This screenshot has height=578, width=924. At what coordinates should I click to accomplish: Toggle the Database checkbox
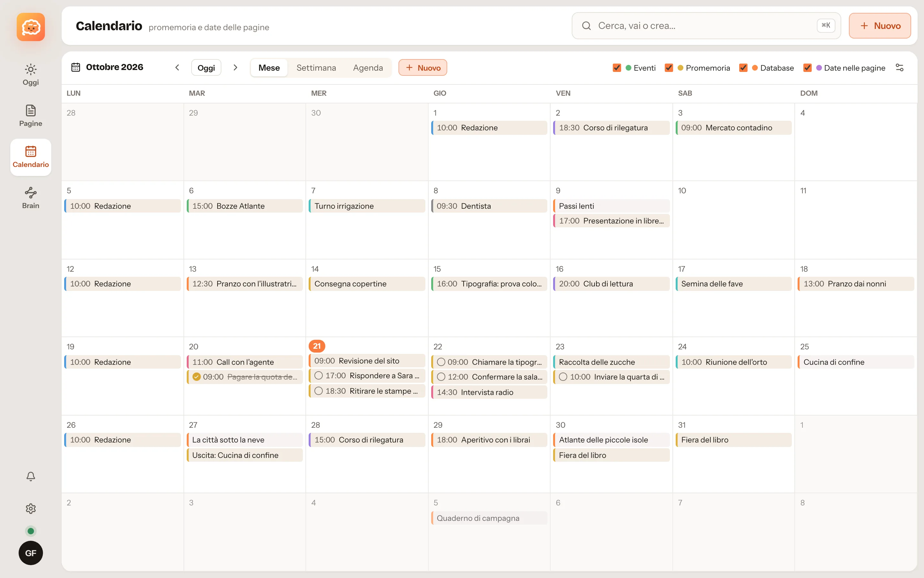[743, 68]
